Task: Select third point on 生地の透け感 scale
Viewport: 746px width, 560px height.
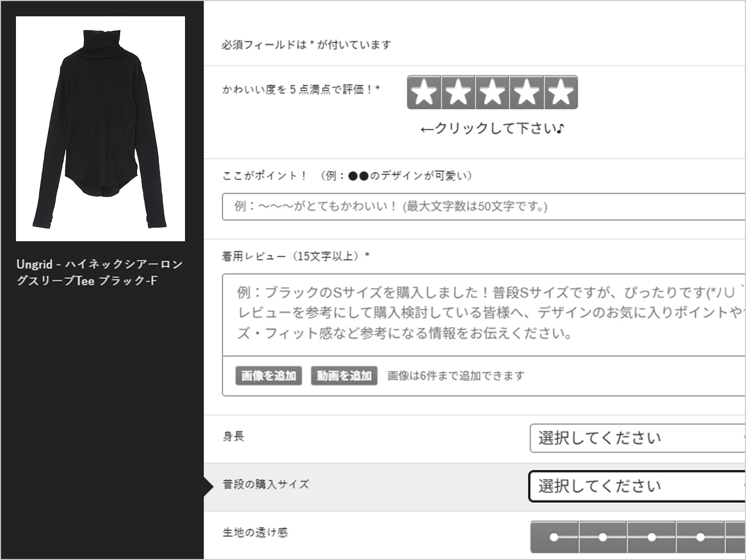Action: click(x=652, y=537)
